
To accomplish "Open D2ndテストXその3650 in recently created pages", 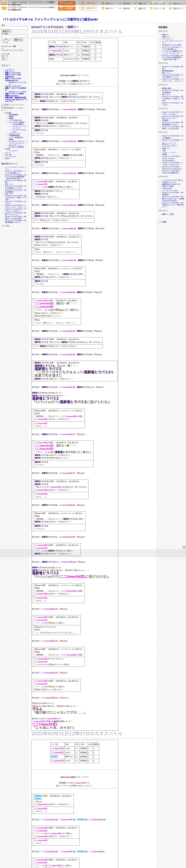I will tap(15, 221).
